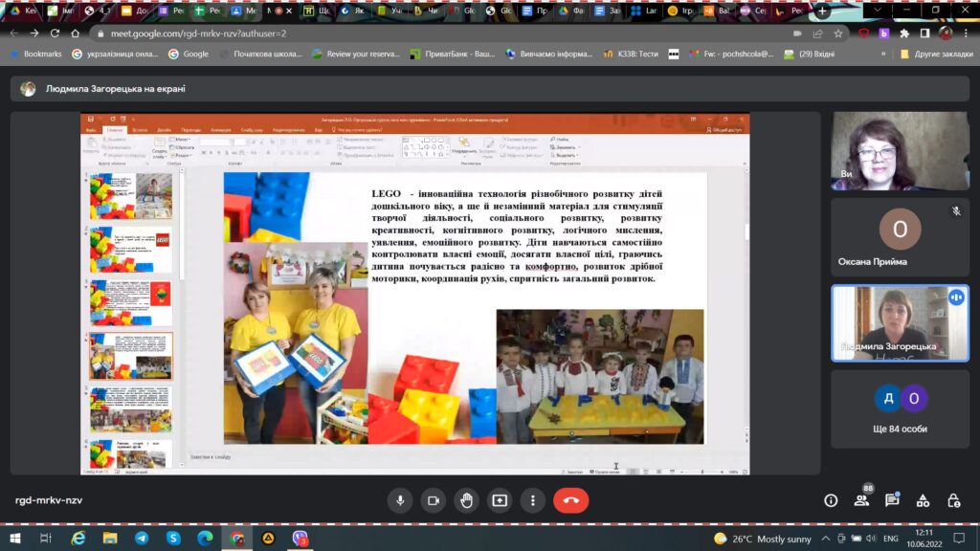Viewport: 980px width, 551px height.
Task: Open Telegram from the taskbar
Action: pyautogui.click(x=142, y=539)
